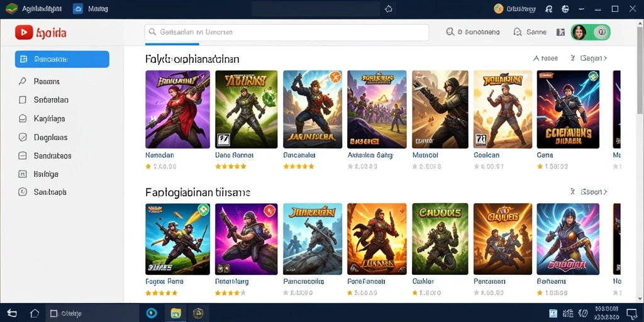Click the green app logo in title bar
This screenshot has width=644, height=322.
11,9
